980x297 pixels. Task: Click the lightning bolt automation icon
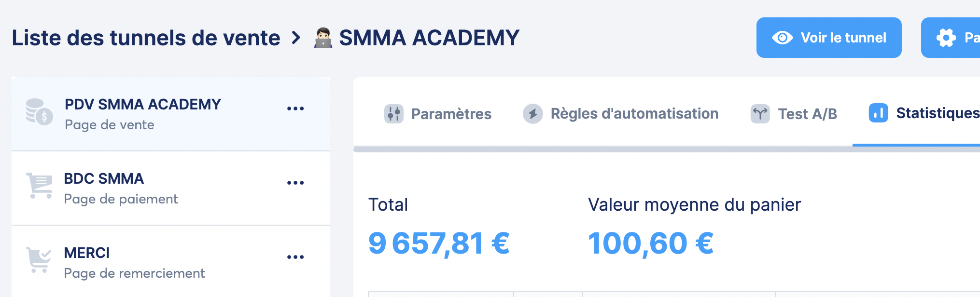click(x=532, y=114)
